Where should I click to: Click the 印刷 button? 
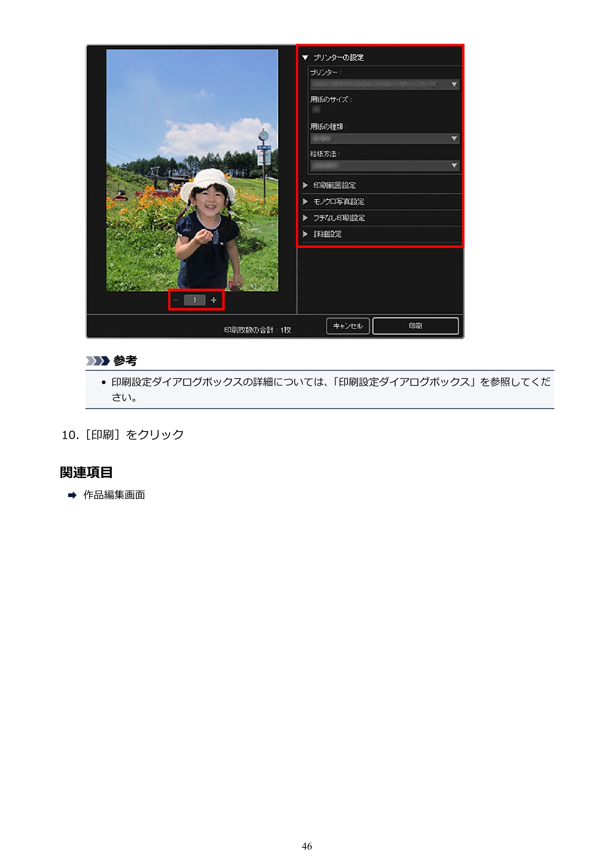pos(416,326)
